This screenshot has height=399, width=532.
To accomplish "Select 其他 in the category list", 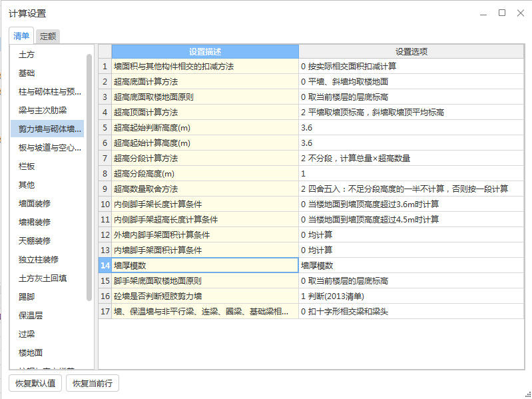I will [47, 185].
